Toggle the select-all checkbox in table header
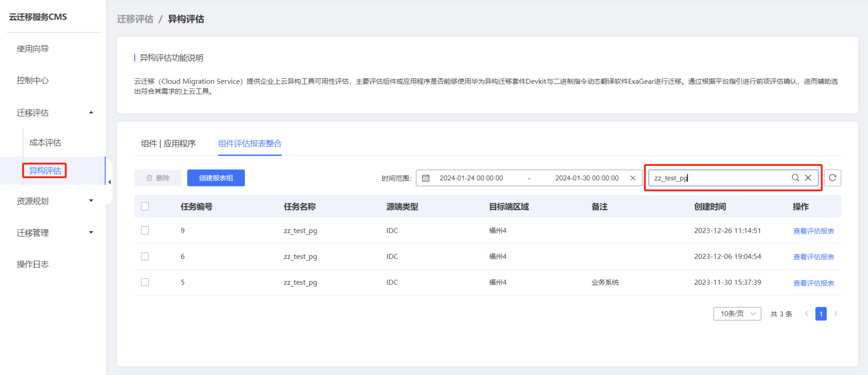868x375 pixels. (145, 206)
